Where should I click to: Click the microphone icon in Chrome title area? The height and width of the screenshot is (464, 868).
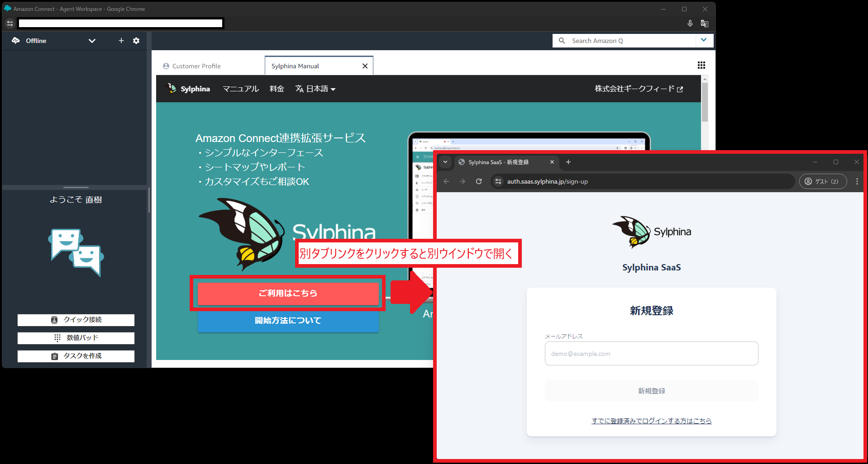coord(690,24)
